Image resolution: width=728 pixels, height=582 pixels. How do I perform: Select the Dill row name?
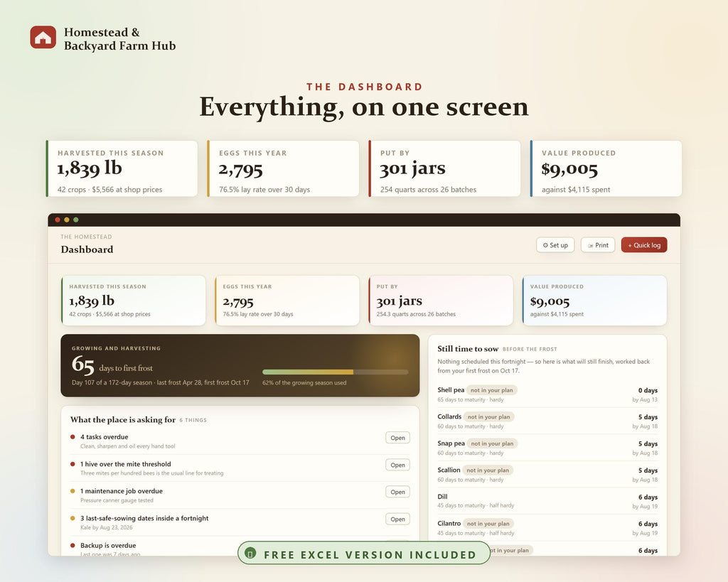(442, 497)
